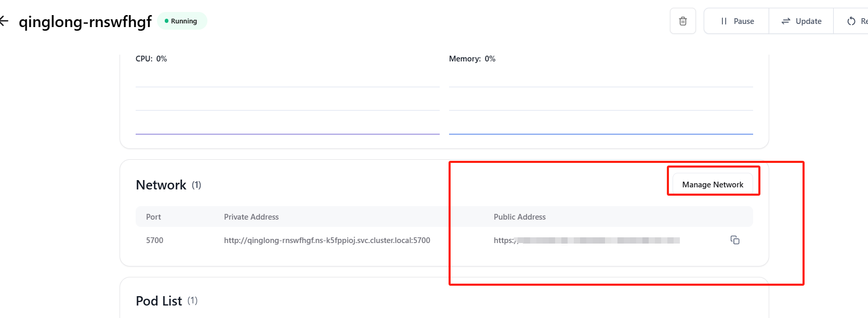The height and width of the screenshot is (318, 868).
Task: Click the port 5700 cell
Action: coord(154,240)
